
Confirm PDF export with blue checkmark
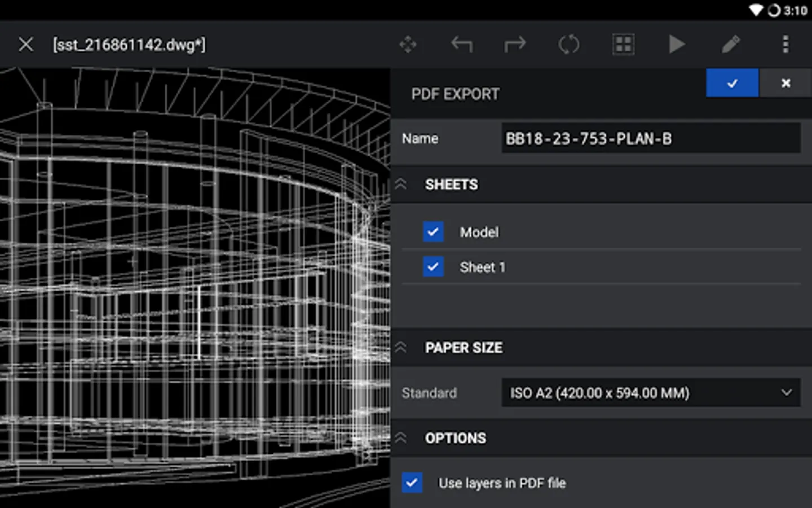pos(732,83)
